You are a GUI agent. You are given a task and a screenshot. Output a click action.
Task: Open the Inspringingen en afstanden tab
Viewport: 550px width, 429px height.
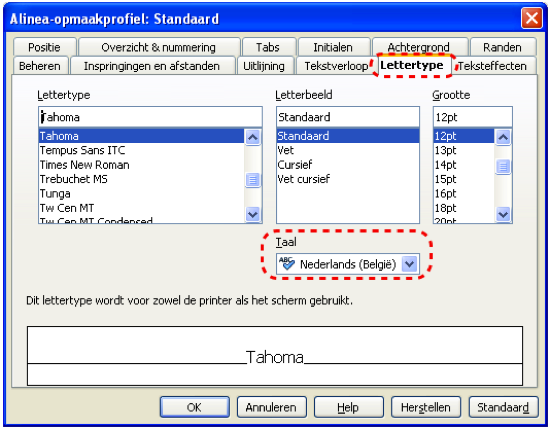[152, 66]
